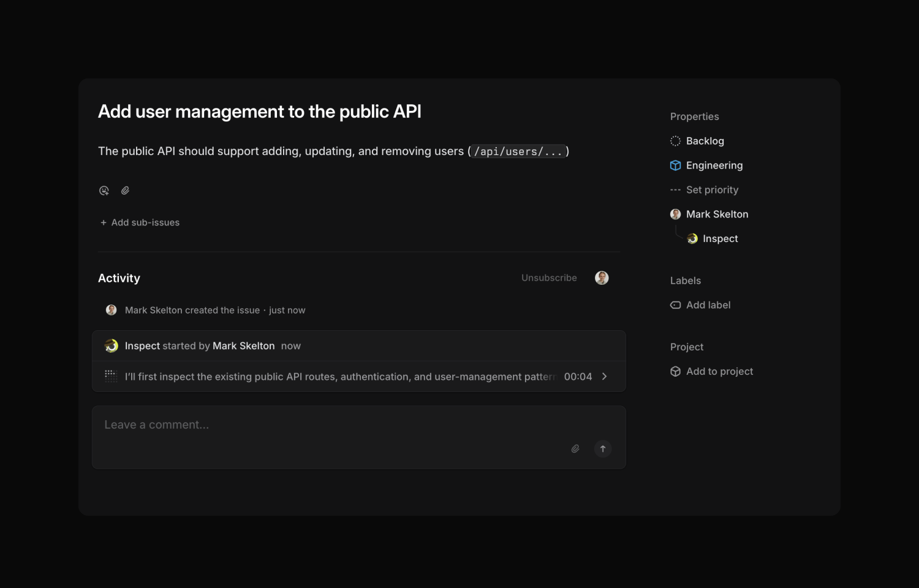
Task: Click the /api/users/... code snippet
Action: 518,151
